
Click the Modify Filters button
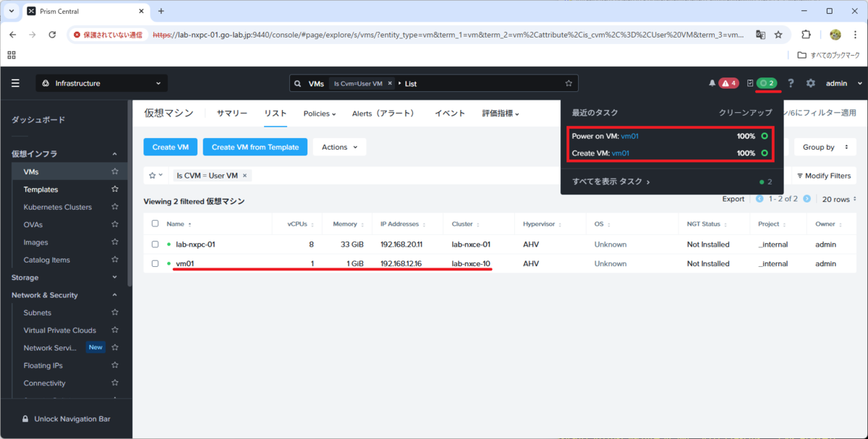(823, 176)
